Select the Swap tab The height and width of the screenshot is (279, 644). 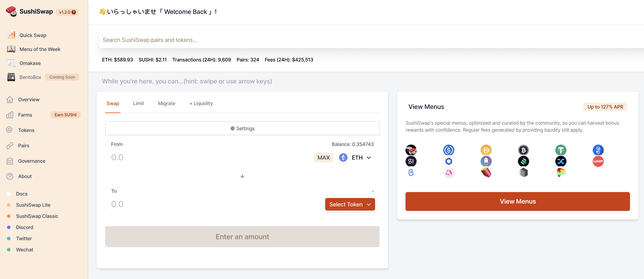point(113,103)
